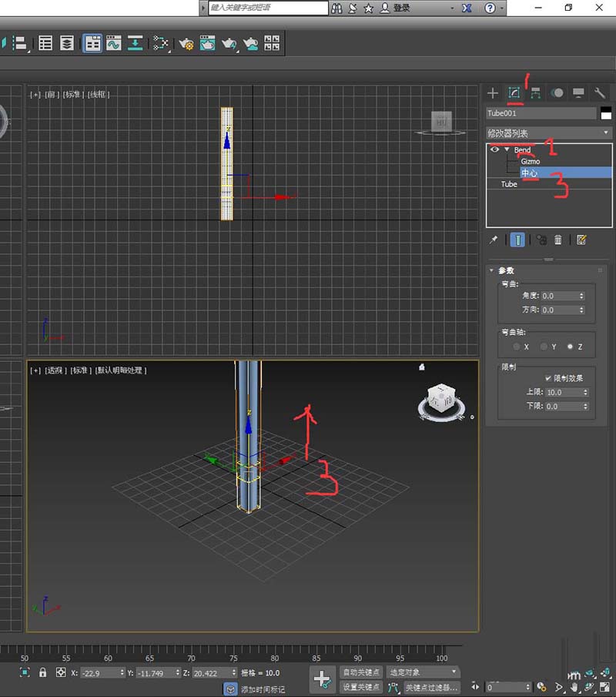Remove modifier with trash can icon
The image size is (616, 697).
(x=558, y=240)
